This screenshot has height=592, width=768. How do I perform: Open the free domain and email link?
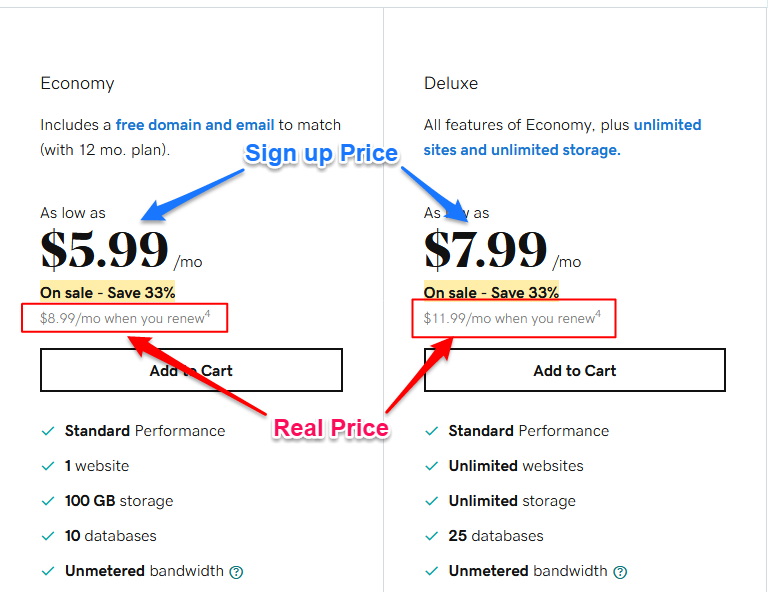194,125
